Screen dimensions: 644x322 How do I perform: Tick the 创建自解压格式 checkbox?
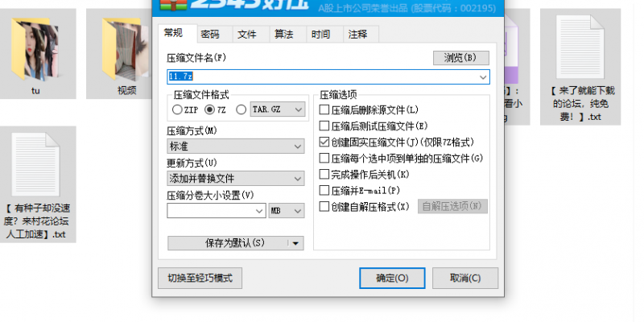324,207
